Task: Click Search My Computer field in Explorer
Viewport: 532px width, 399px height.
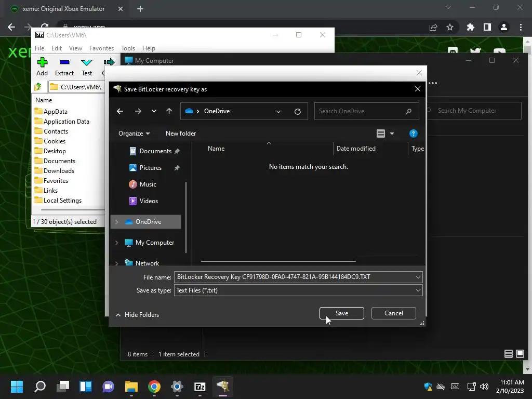Action: click(x=473, y=111)
